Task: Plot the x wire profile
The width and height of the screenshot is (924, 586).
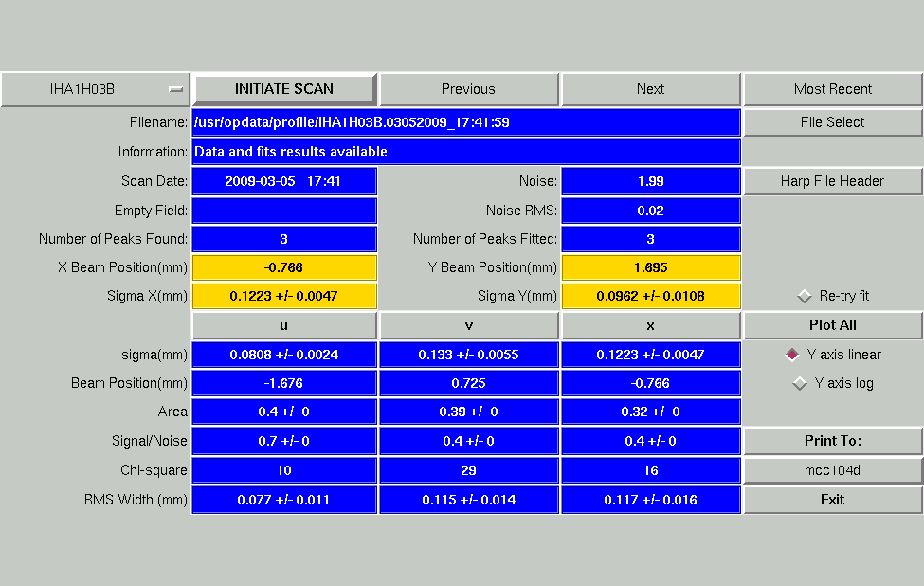Action: click(650, 325)
